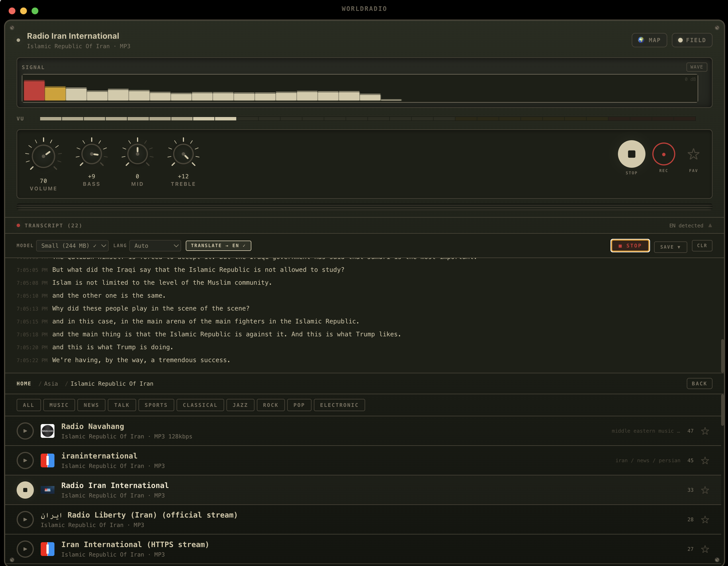Switch to the CLASSICAL genre filter
The image size is (728, 566).
click(200, 405)
